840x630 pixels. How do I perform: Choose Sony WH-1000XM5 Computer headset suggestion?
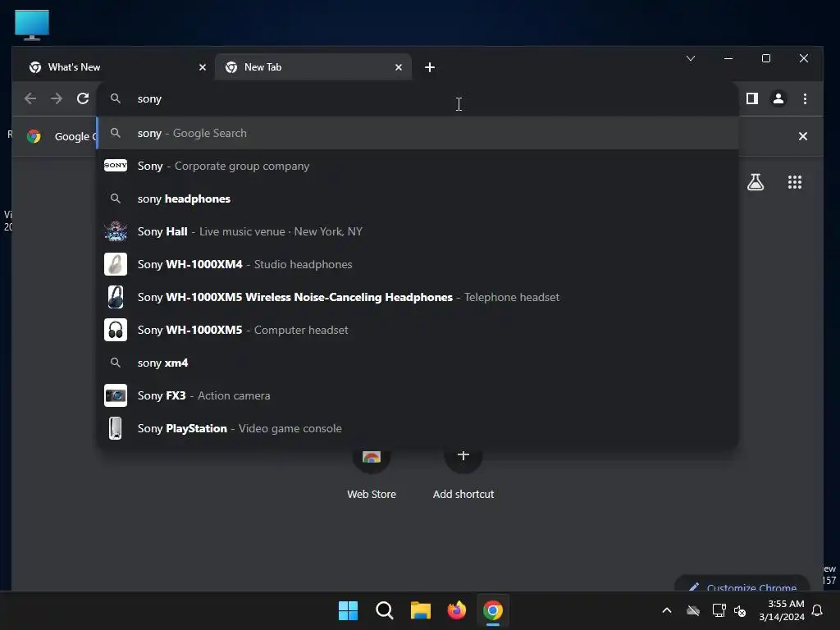coord(418,330)
